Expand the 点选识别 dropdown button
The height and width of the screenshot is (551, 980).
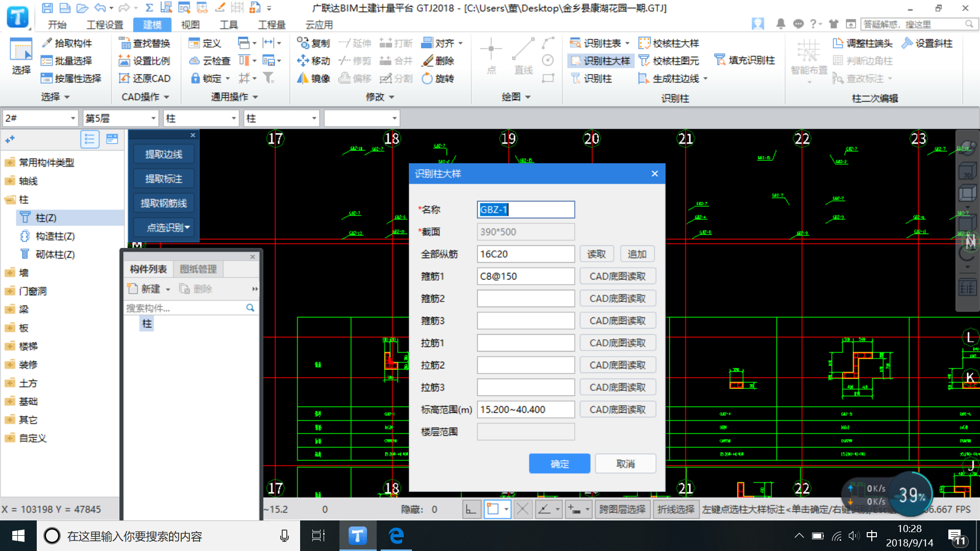click(164, 228)
